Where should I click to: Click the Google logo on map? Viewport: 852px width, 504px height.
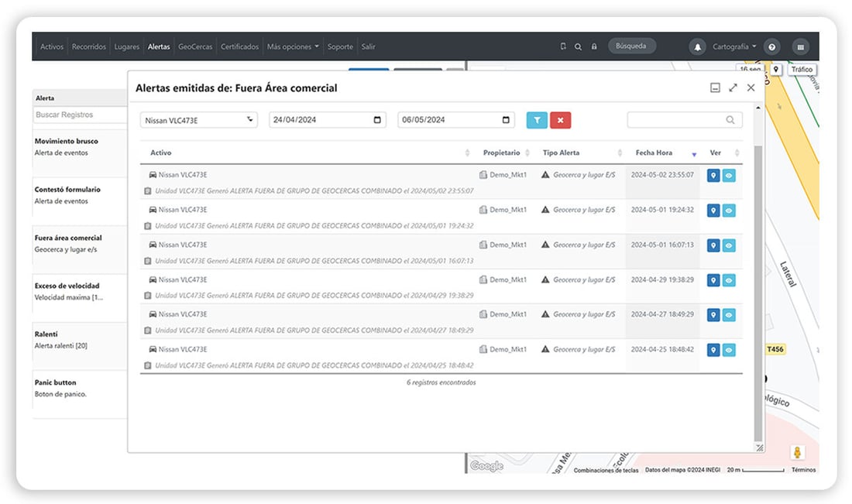[x=486, y=466]
